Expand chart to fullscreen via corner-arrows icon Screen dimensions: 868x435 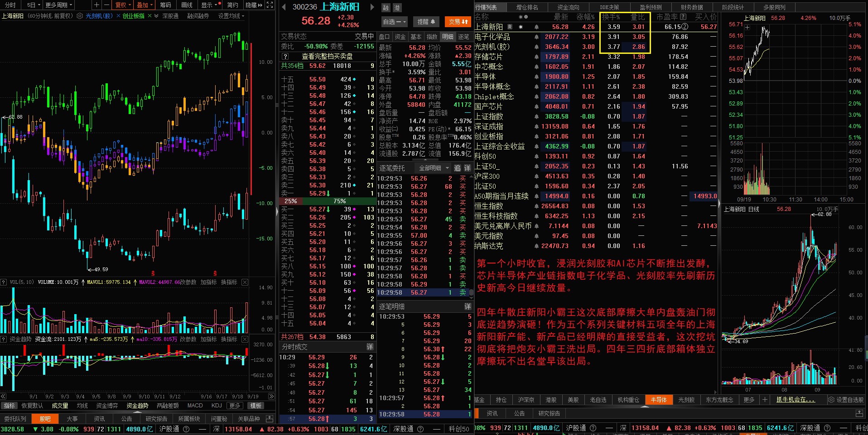tap(270, 5)
